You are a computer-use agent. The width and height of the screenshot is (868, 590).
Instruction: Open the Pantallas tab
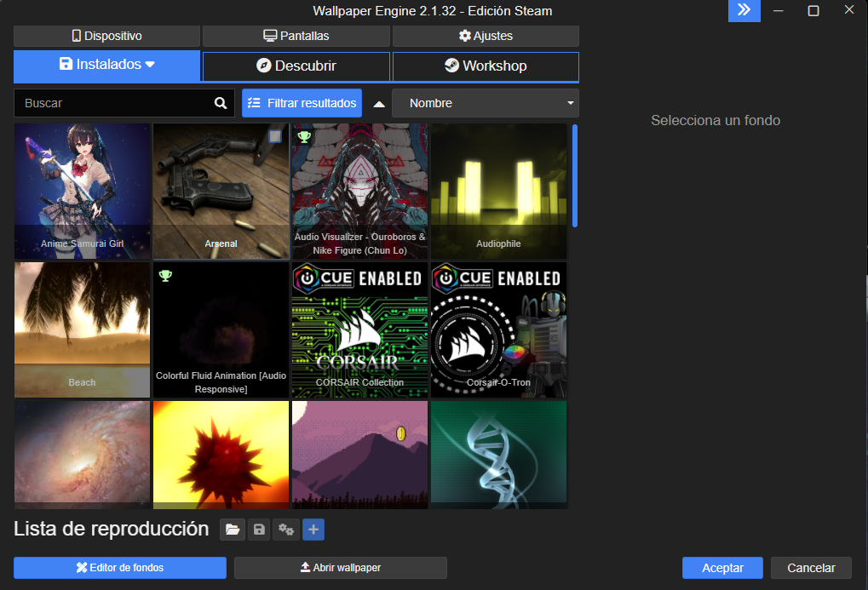point(296,36)
